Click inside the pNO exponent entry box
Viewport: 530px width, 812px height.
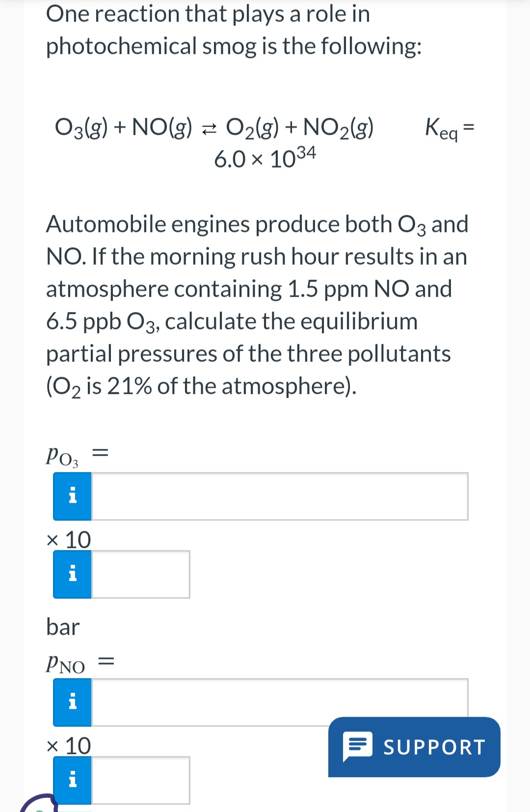tap(140, 780)
